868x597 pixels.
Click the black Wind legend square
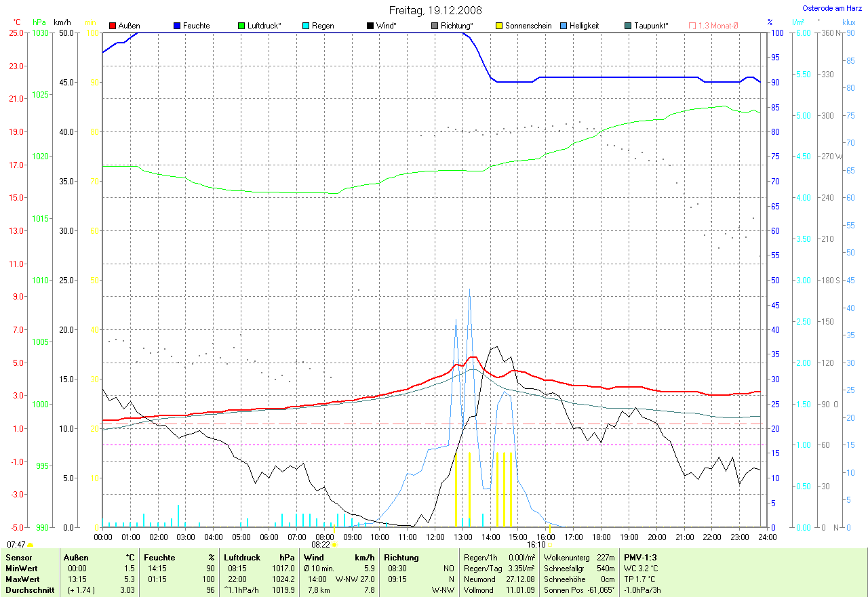pyautogui.click(x=370, y=26)
